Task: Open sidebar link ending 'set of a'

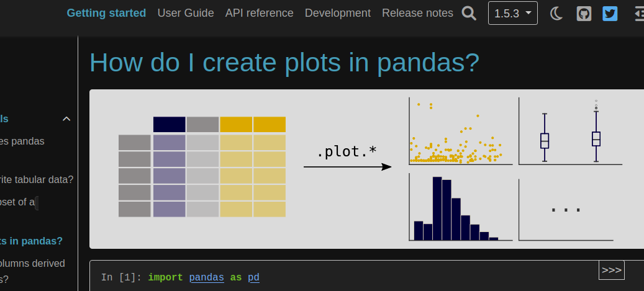Action: [17, 202]
